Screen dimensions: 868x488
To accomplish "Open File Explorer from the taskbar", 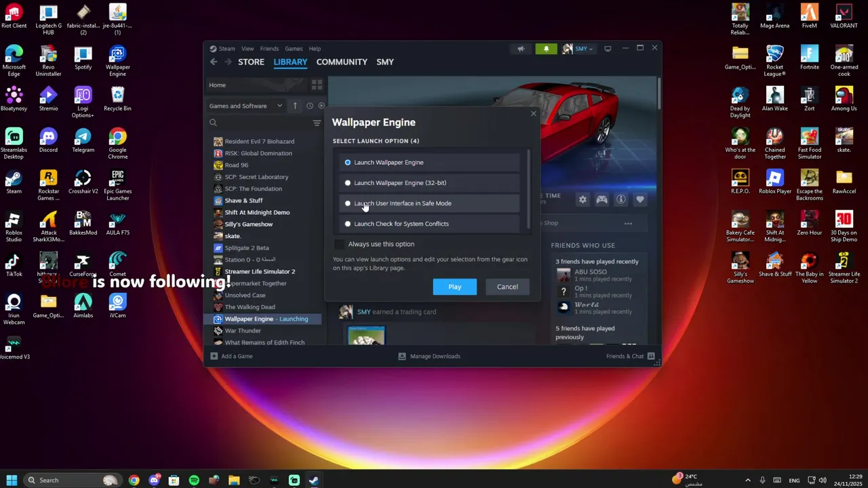I will pos(234,480).
